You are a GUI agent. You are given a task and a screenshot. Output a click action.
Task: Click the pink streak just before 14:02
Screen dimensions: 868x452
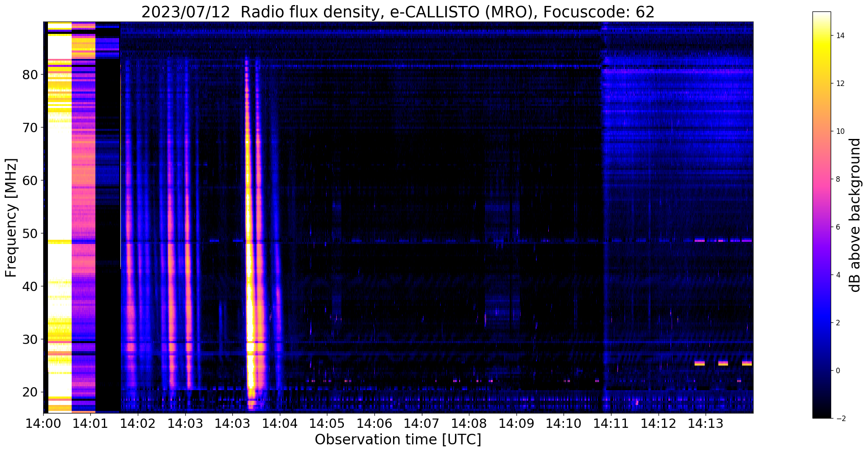[x=130, y=254]
